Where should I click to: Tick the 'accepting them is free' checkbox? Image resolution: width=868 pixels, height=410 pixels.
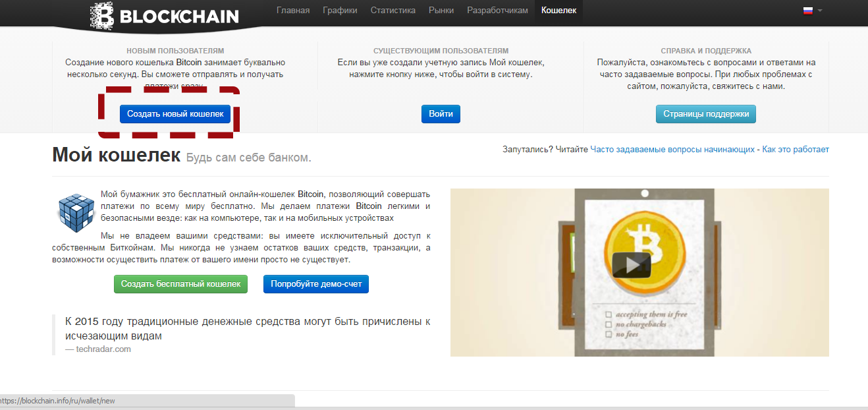[609, 314]
